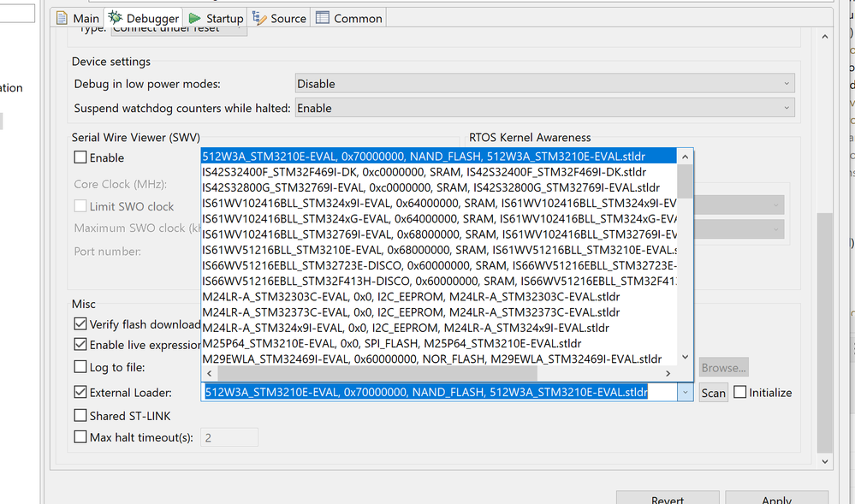Select M25P64_STM3210E-EVAL SPI_FLASH loader
Image resolution: width=855 pixels, height=504 pixels.
[439, 344]
